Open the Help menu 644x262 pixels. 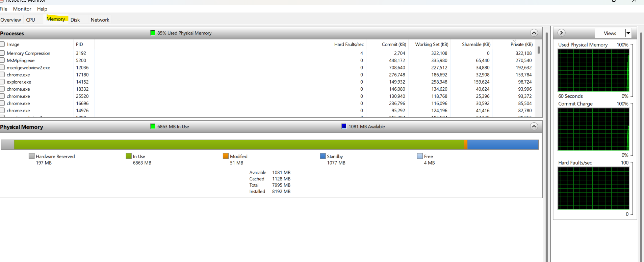[x=42, y=9]
